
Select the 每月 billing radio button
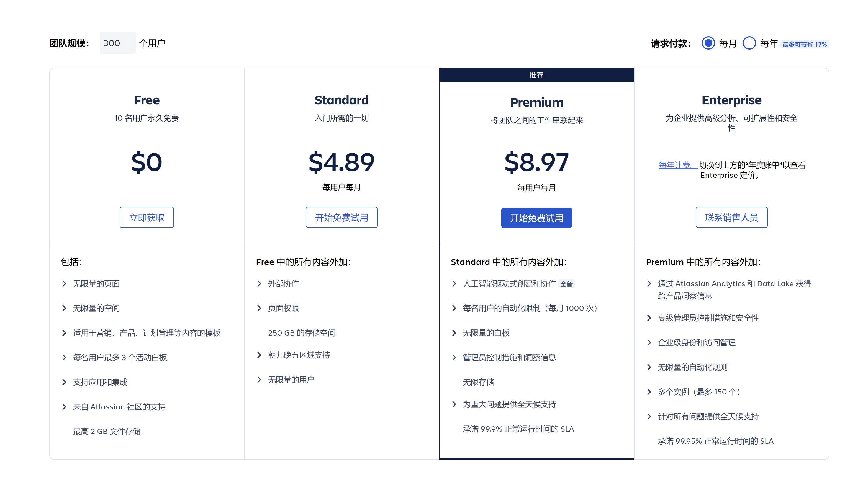(x=708, y=43)
